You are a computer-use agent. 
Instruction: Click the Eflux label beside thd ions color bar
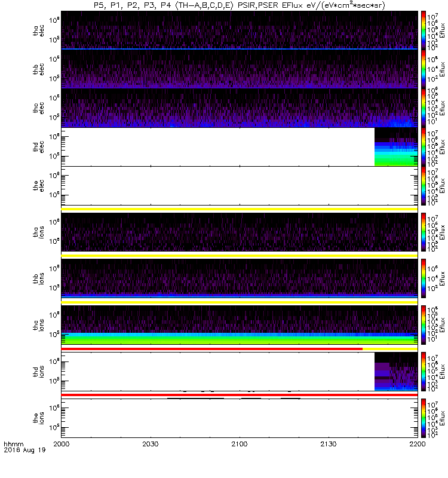tap(442, 372)
